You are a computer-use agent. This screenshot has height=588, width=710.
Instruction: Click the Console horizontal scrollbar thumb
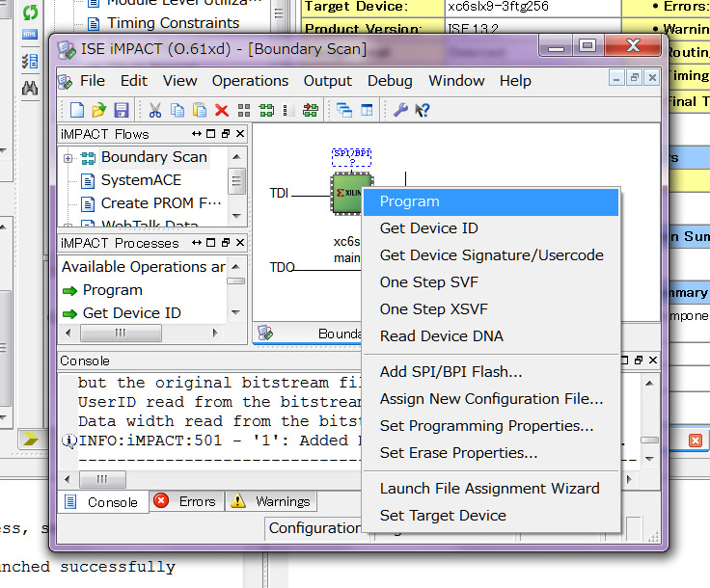102,479
